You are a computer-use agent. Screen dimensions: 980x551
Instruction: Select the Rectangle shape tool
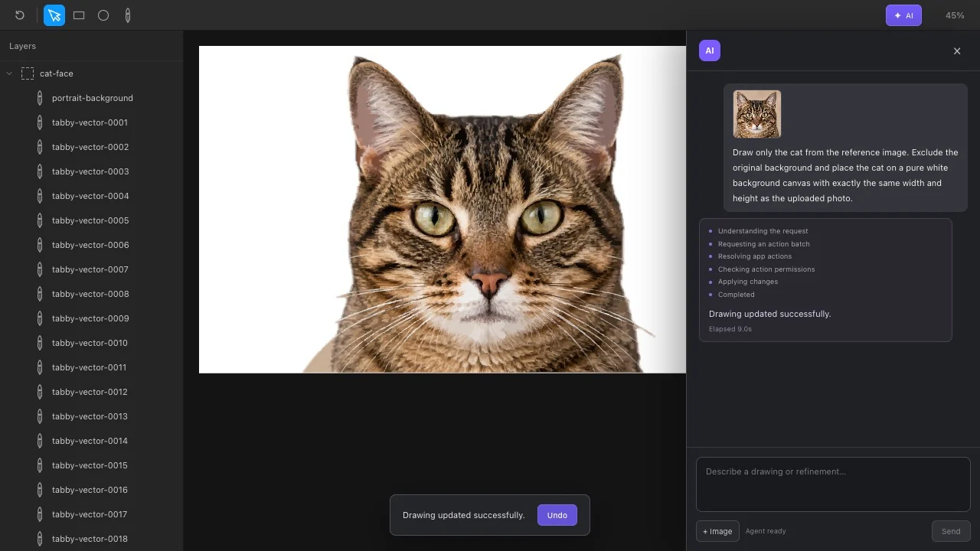click(79, 15)
